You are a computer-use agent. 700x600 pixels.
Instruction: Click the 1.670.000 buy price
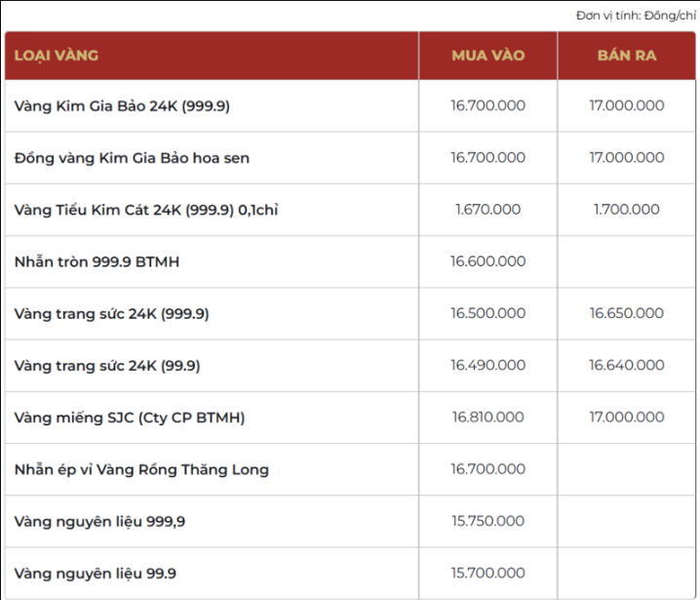pos(487,209)
